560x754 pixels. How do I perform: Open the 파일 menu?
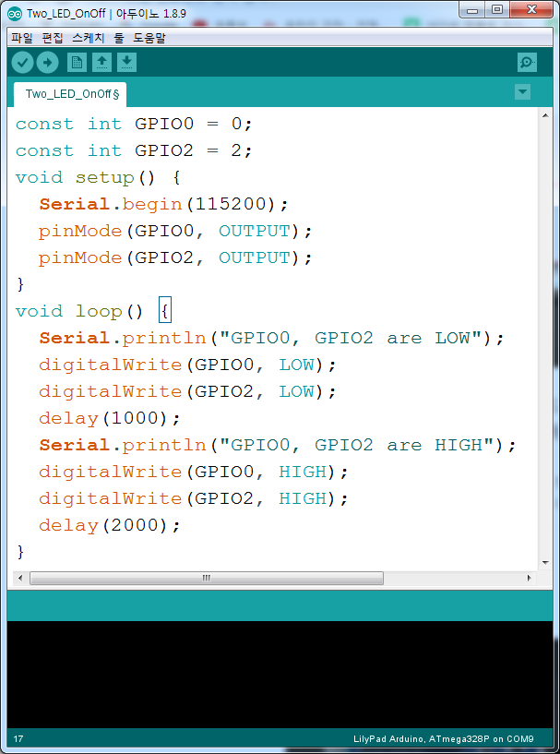20,39
